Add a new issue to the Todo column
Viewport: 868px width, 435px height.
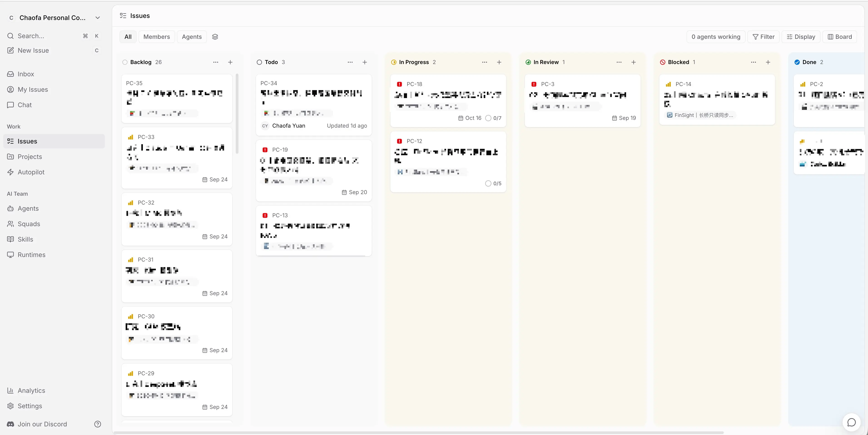pyautogui.click(x=365, y=62)
